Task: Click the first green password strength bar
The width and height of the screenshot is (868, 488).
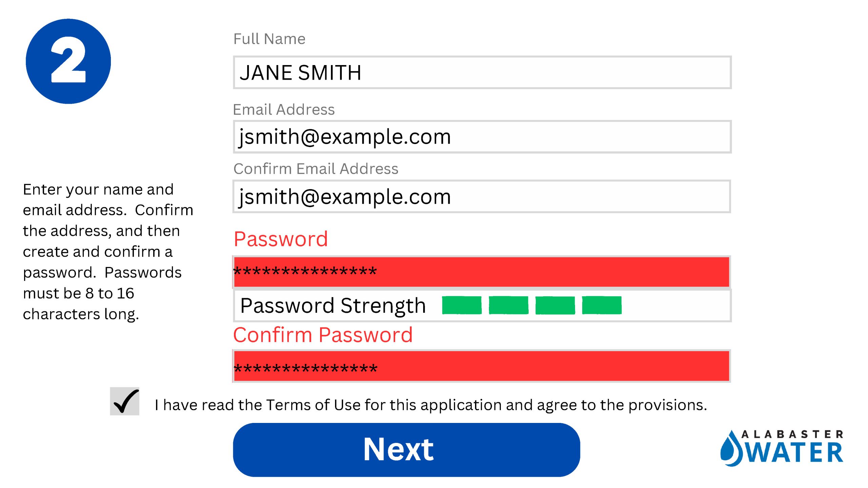Action: pos(461,305)
